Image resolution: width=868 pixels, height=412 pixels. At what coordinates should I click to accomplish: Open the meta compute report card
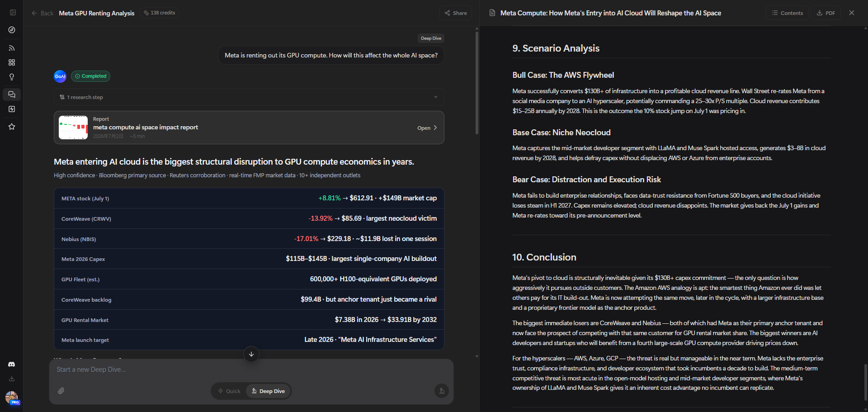click(249, 128)
